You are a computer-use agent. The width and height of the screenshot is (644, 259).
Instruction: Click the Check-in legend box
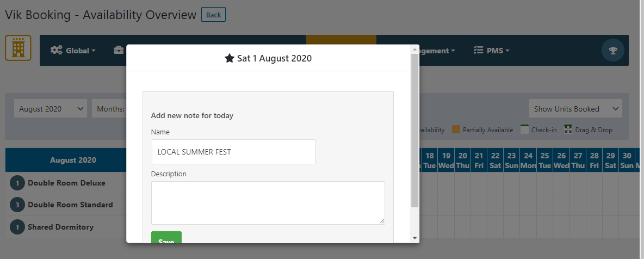pyautogui.click(x=525, y=129)
